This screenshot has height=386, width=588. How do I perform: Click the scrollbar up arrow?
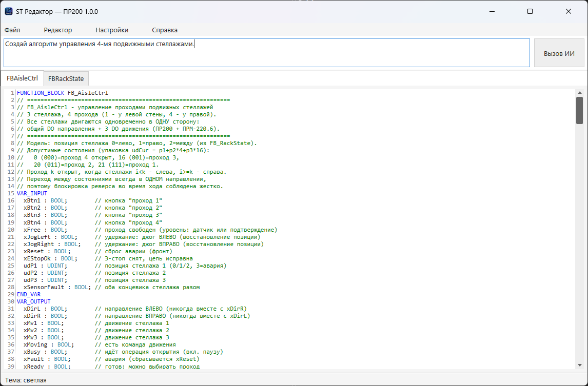click(579, 93)
